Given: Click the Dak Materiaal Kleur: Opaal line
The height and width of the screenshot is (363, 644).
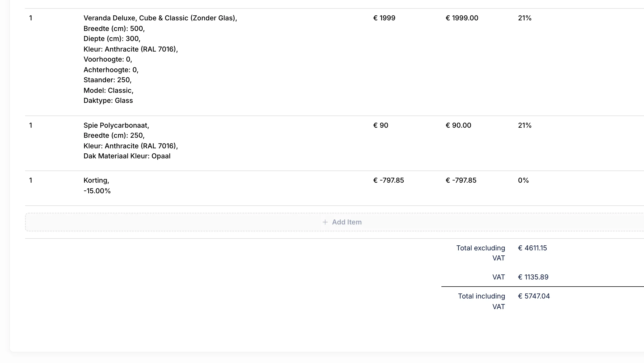Looking at the screenshot, I should pos(127,156).
